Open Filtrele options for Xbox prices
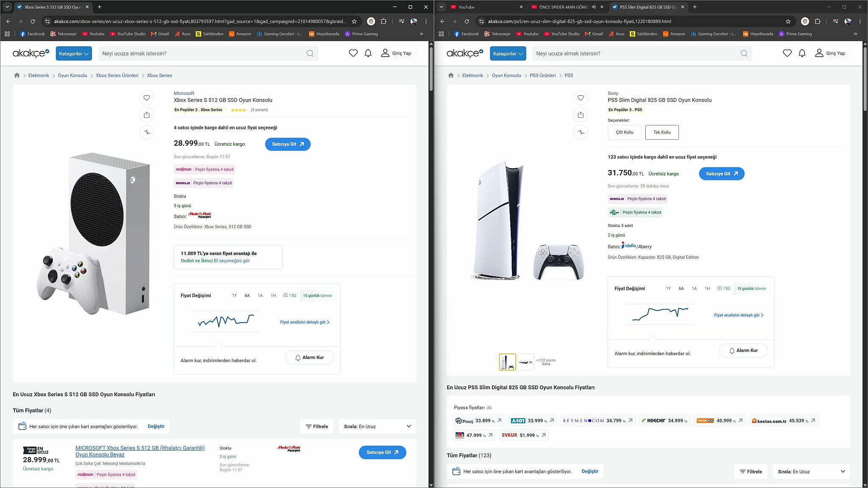Image resolution: width=868 pixels, height=488 pixels. 317,426
